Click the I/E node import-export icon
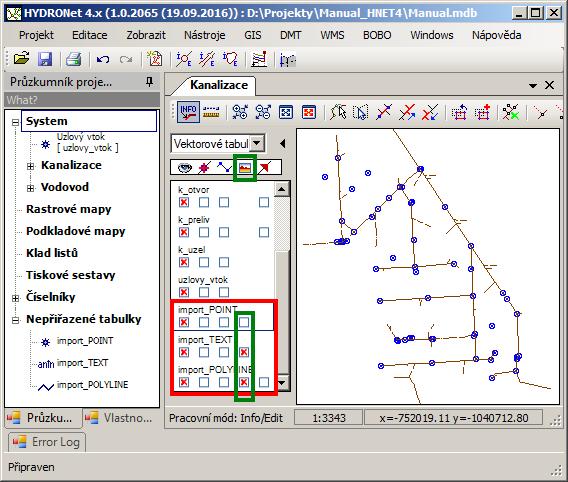Viewport: 568px width, 482px height. click(184, 59)
